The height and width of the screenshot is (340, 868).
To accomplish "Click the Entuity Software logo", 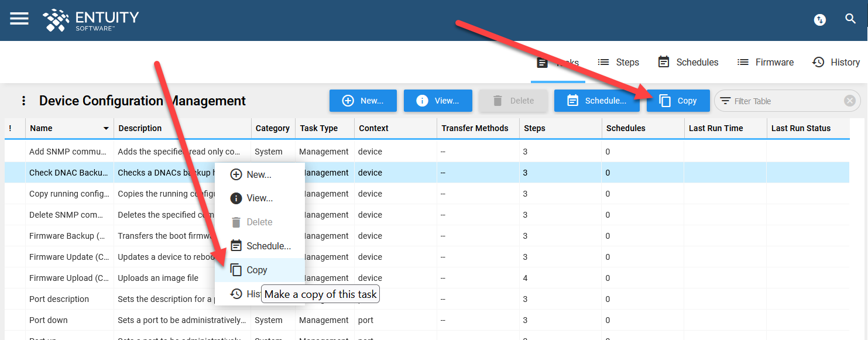I will tap(91, 20).
